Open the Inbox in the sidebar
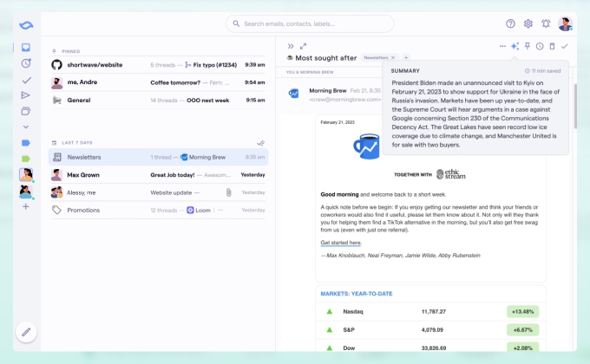Viewport: 590px width, 364px height. coord(25,48)
